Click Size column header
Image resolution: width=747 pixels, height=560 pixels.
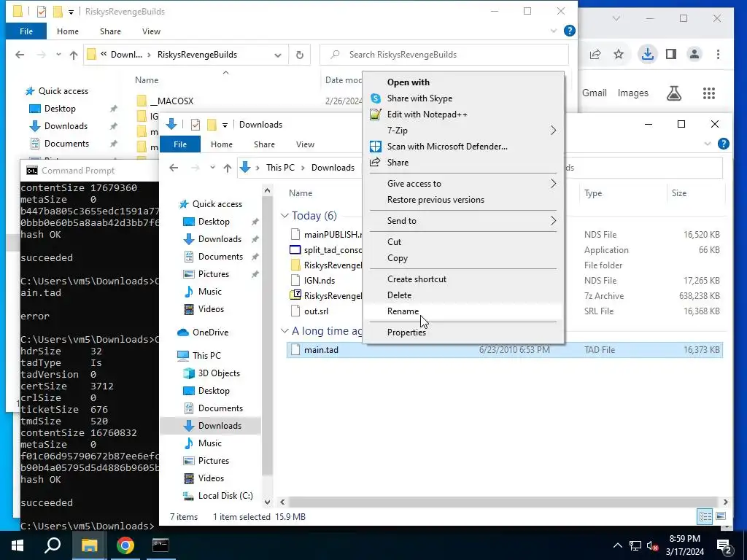point(679,193)
